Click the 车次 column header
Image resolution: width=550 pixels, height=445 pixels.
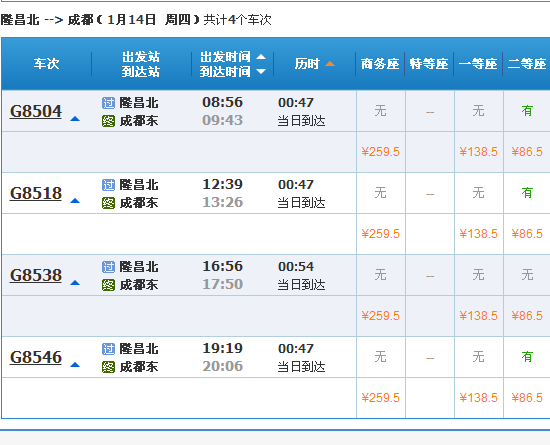point(46,64)
